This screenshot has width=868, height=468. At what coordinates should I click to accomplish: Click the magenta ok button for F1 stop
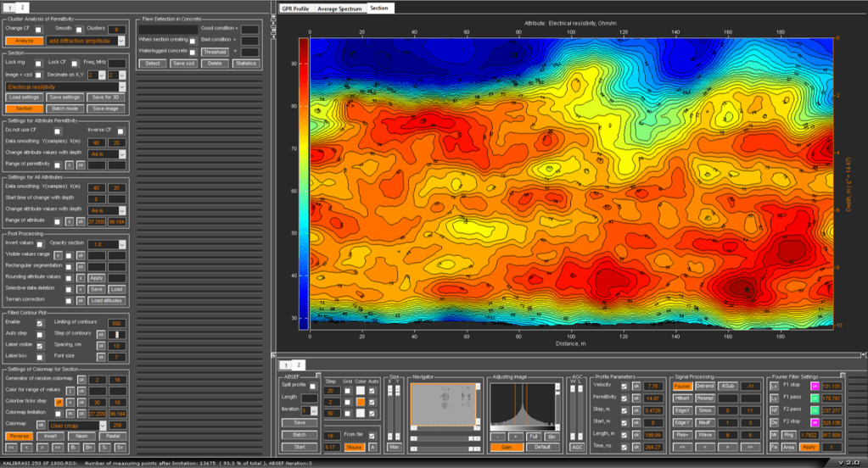[815, 385]
